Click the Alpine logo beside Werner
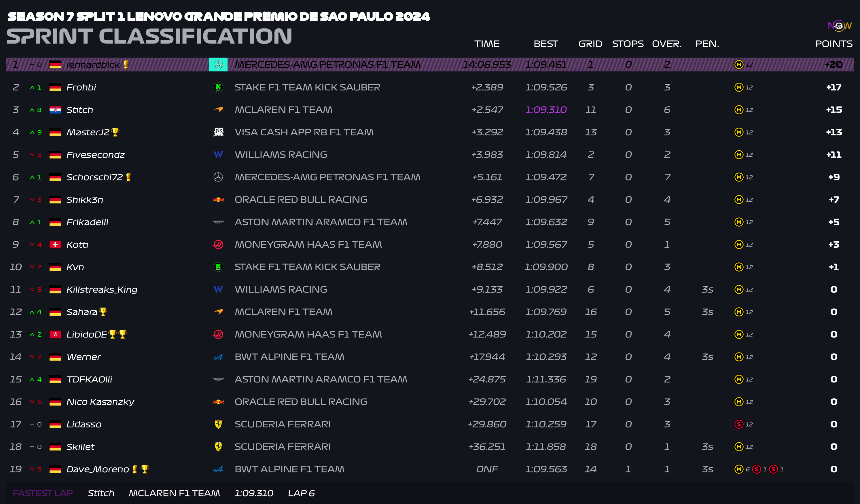Screen dimensions: 860x504 pyautogui.click(x=218, y=357)
